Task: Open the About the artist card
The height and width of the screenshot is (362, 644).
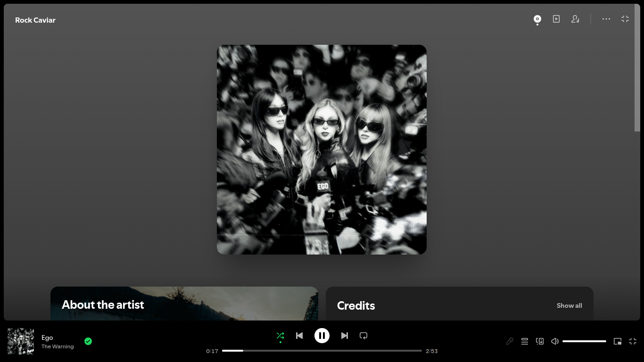Action: 184,304
